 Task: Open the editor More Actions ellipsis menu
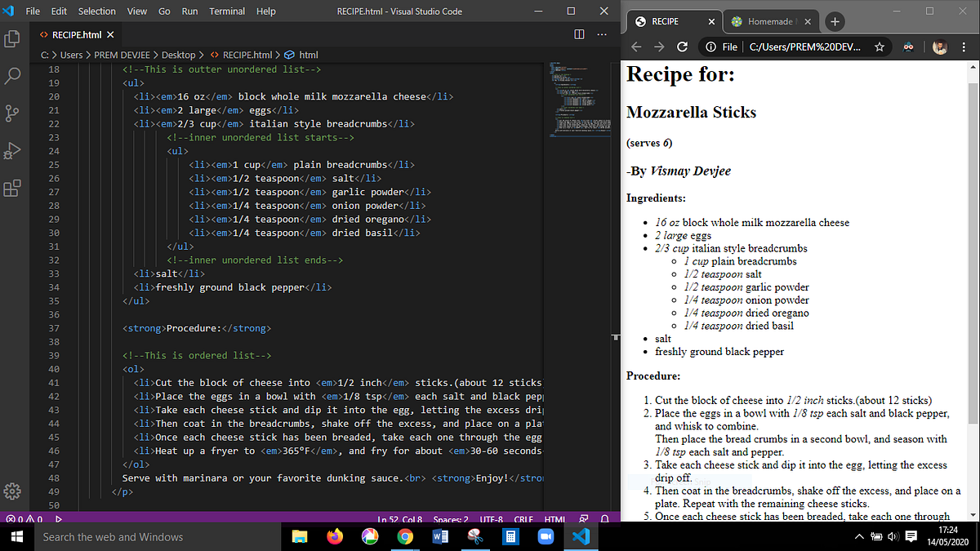tap(602, 34)
